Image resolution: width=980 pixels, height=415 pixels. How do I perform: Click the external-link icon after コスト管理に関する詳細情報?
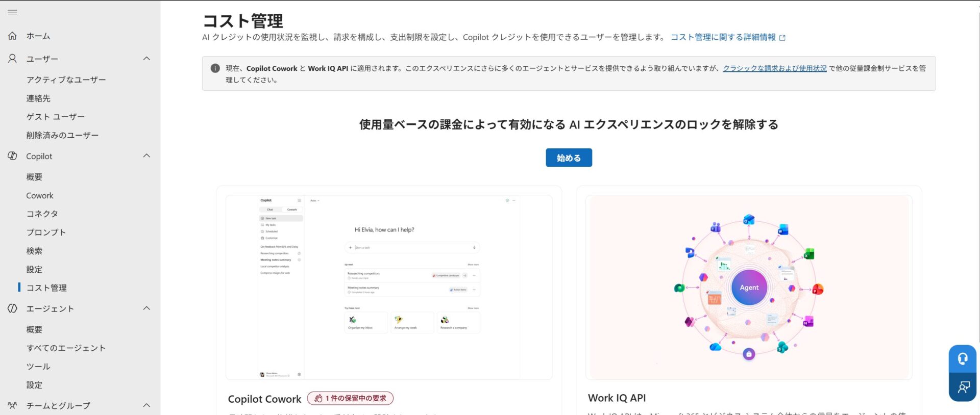click(782, 38)
